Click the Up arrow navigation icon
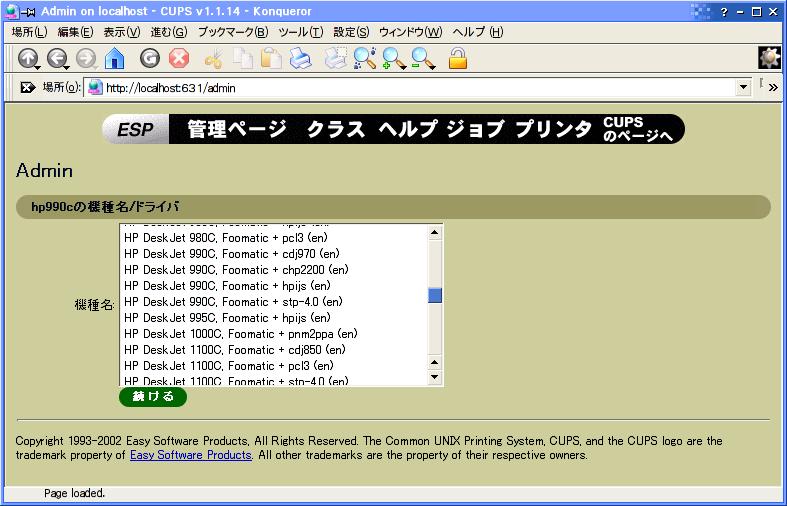787x506 pixels. [x=27, y=59]
